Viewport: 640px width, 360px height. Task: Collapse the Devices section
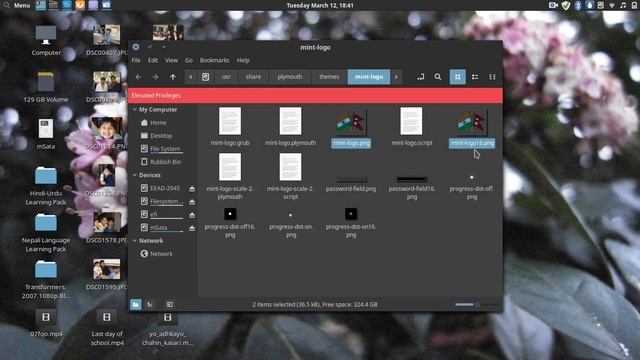click(135, 175)
